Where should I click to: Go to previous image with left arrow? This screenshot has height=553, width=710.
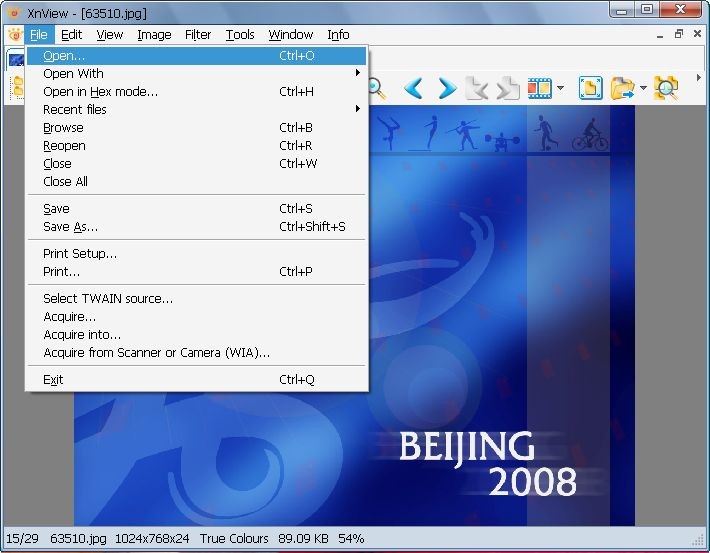pyautogui.click(x=413, y=88)
